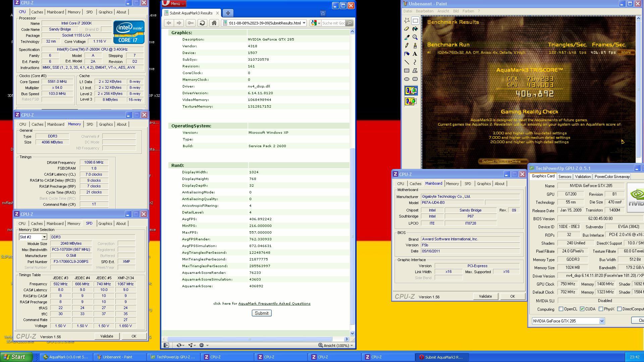
Task: Switch to Caches tab in the top CPU-Z window
Action: (x=37, y=12)
